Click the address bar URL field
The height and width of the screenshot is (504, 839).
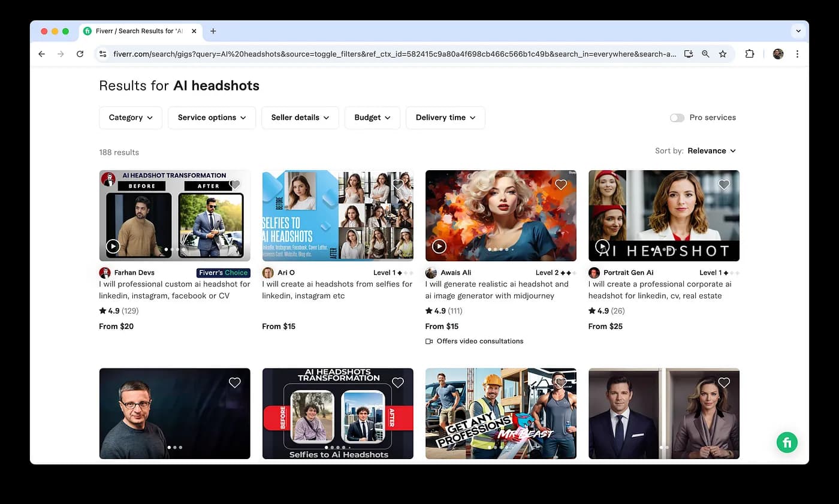(390, 54)
